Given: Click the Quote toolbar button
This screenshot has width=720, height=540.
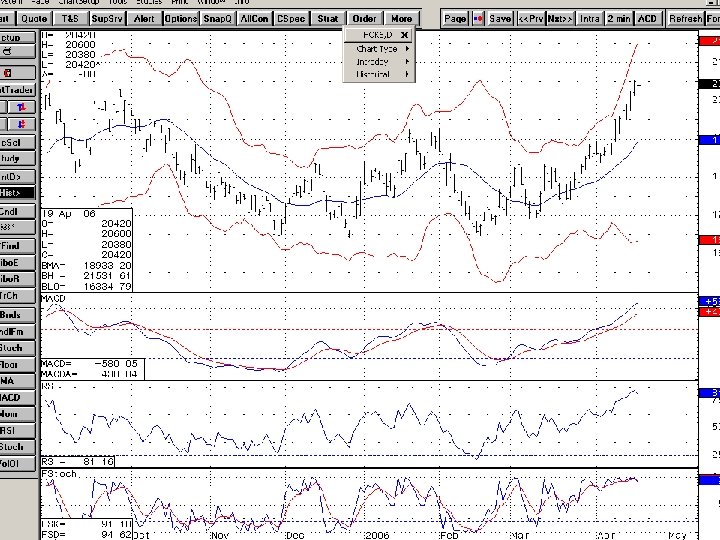Looking at the screenshot, I should pyautogui.click(x=34, y=19).
